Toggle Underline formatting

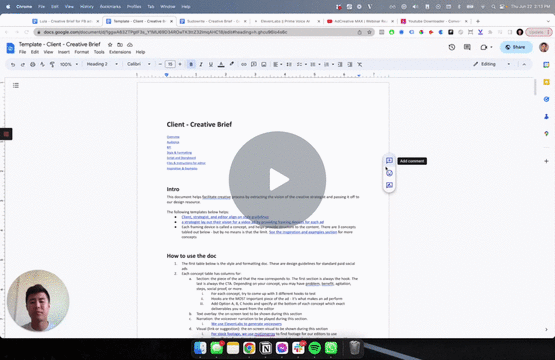point(211,64)
